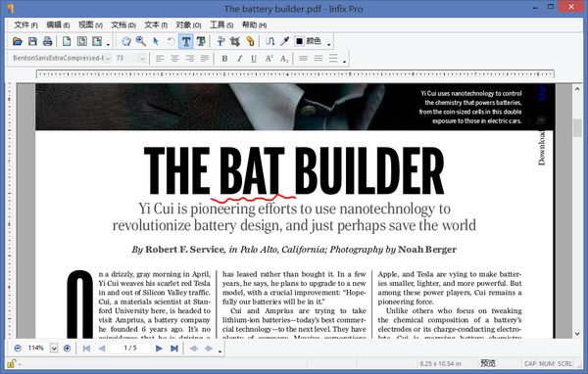Click the scrollbar down arrow
Image resolution: width=588 pixels, height=374 pixels.
pyautogui.click(x=577, y=334)
